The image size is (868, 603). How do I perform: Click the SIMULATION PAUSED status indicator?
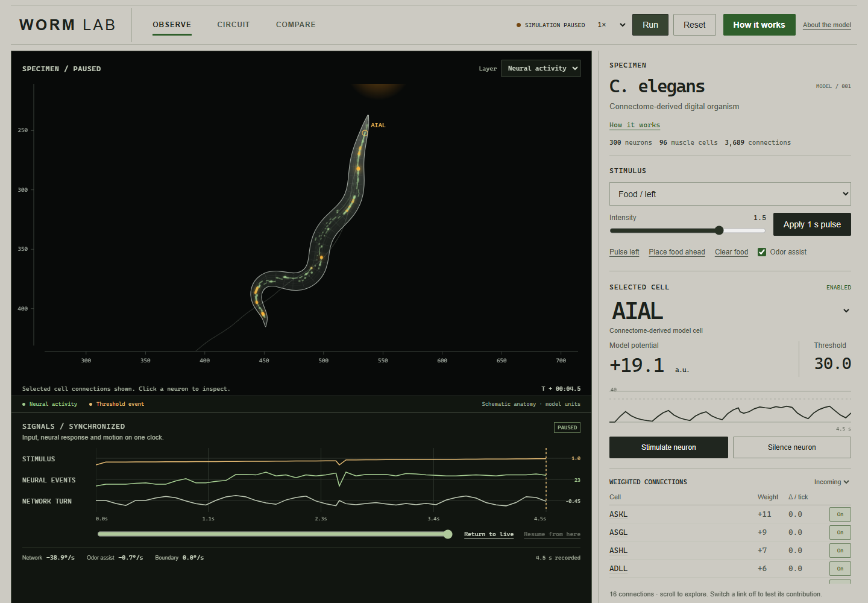pos(551,25)
